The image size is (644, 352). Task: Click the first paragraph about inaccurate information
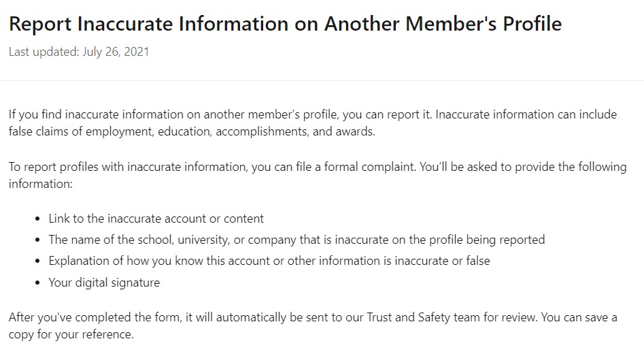point(313,123)
